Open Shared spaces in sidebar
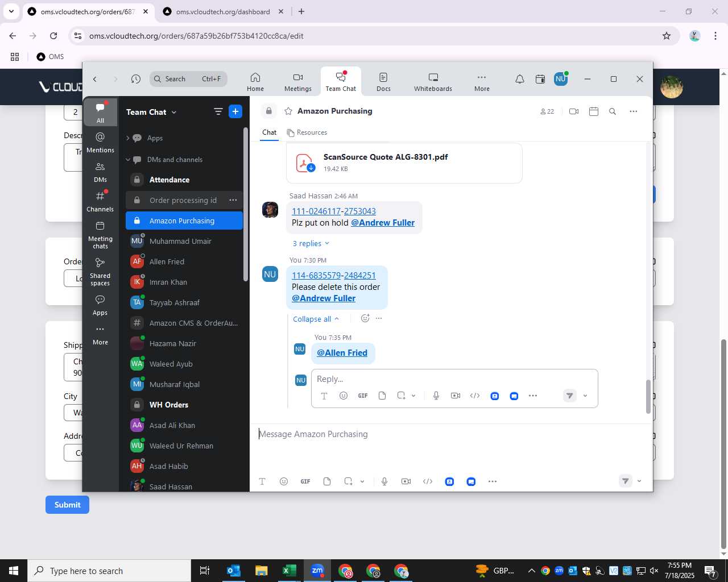This screenshot has width=728, height=582. [x=100, y=272]
